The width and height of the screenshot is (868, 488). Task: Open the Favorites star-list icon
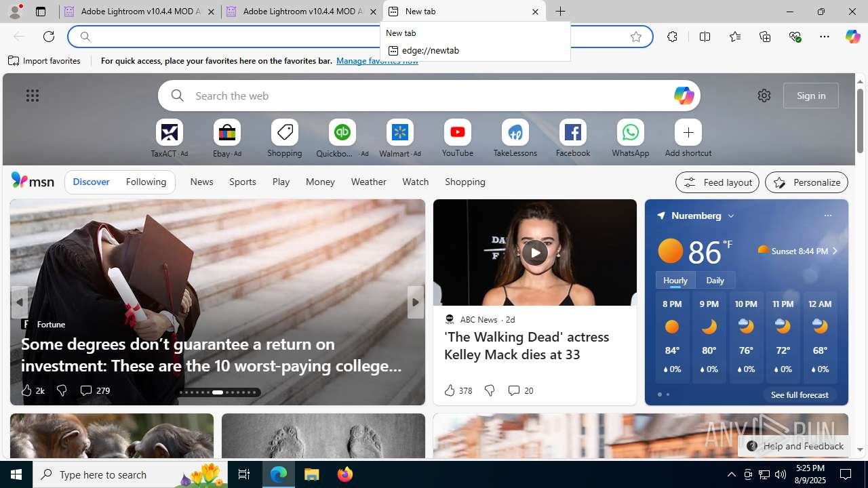734,37
